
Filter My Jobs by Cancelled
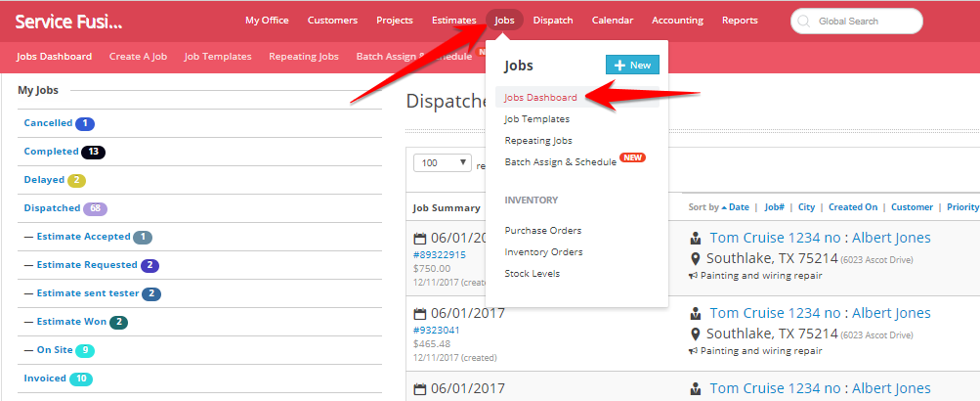[48, 123]
